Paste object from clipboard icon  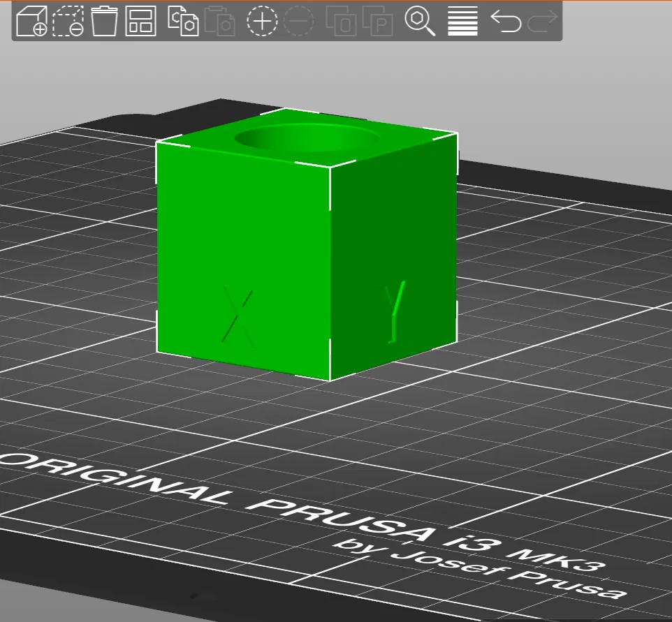point(220,21)
